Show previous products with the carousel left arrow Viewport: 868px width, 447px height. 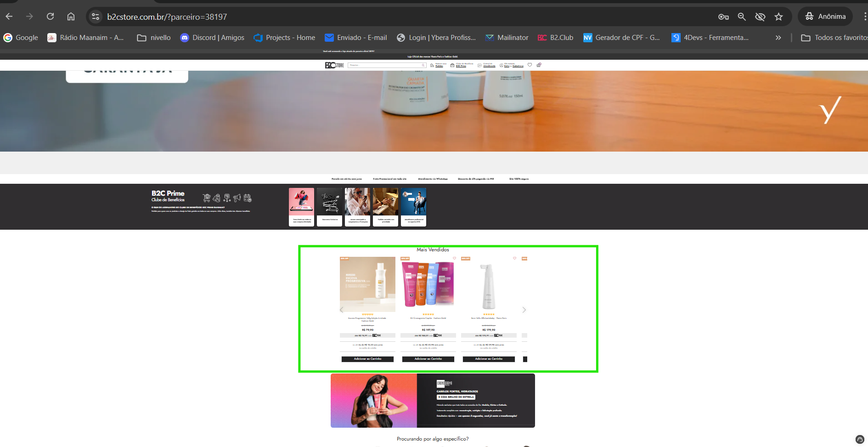(x=342, y=310)
